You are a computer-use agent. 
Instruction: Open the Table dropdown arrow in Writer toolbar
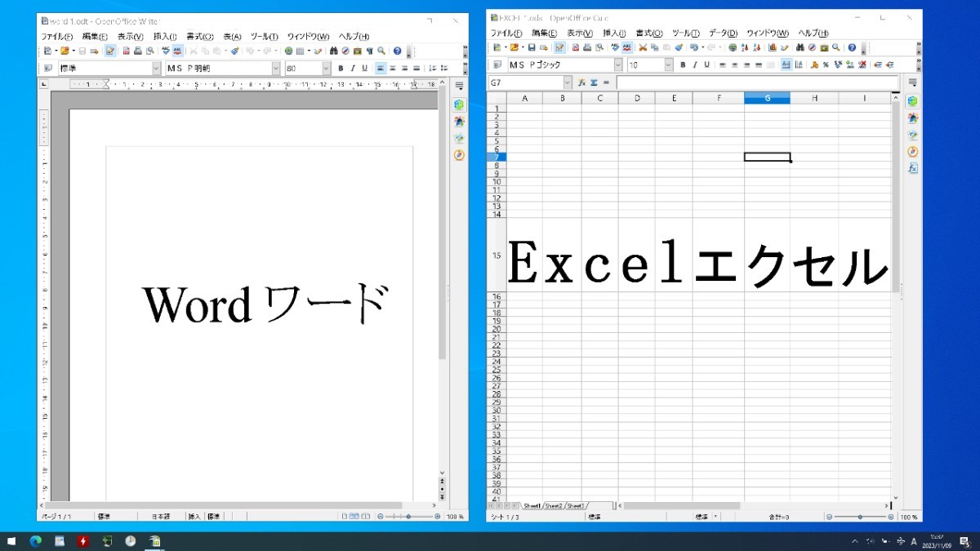pyautogui.click(x=309, y=51)
